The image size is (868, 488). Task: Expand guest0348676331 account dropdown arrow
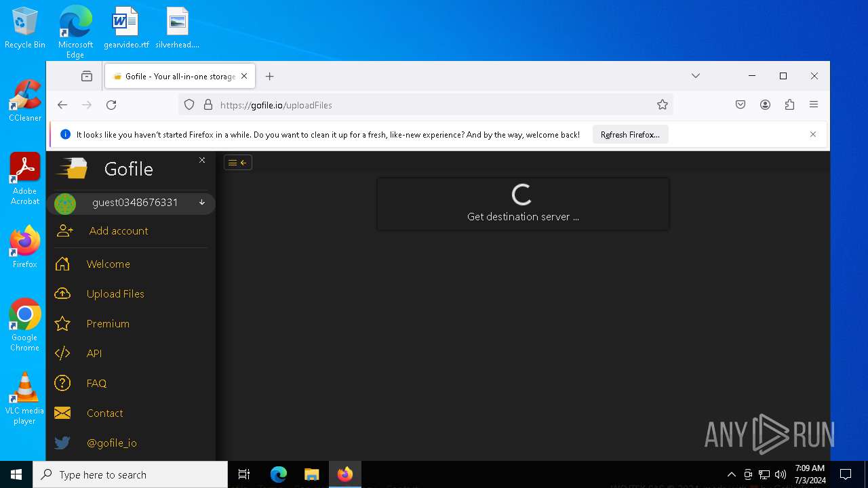click(x=202, y=203)
